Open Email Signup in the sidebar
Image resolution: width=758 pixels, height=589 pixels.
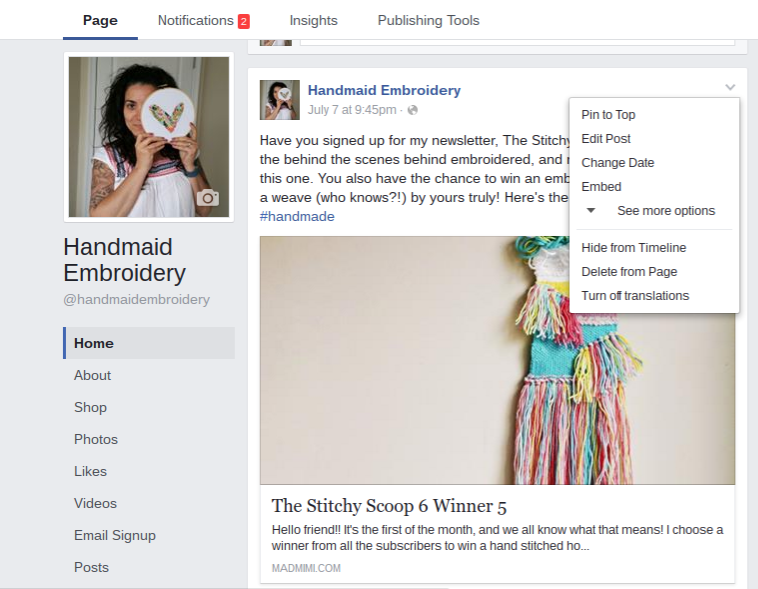pos(115,535)
